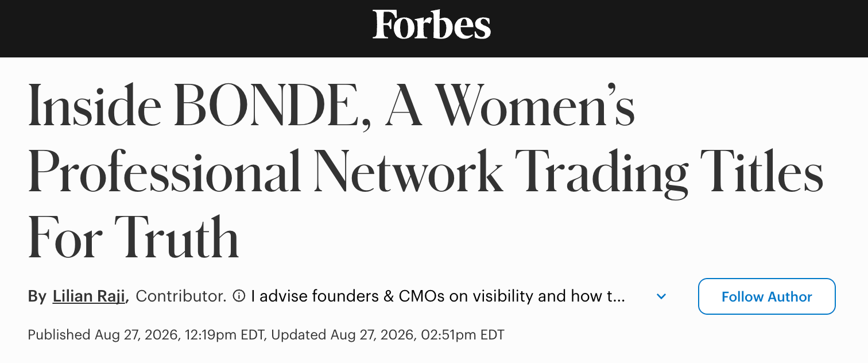Click empty area of black header bar
This screenshot has width=868, height=363.
(x=172, y=29)
